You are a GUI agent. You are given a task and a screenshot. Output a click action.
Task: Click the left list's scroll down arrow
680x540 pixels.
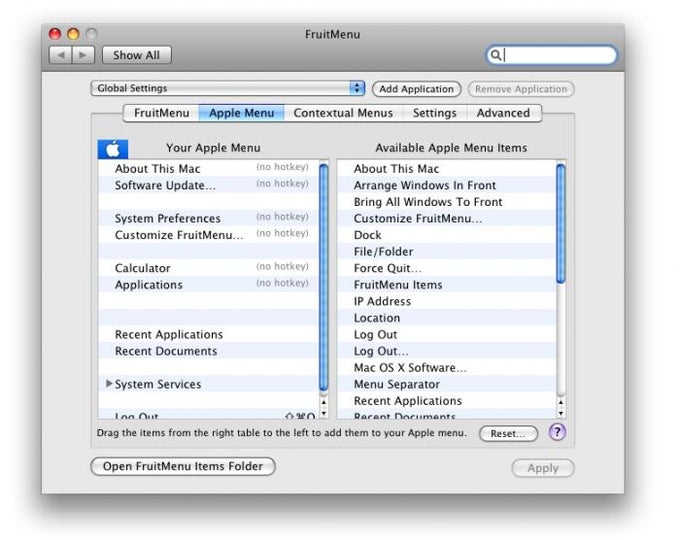pos(324,413)
